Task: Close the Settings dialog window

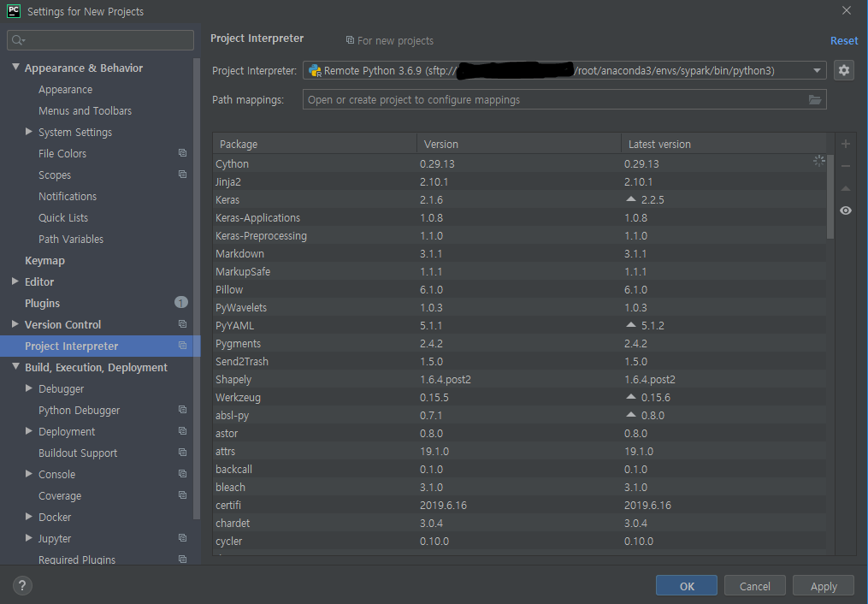Action: click(847, 10)
